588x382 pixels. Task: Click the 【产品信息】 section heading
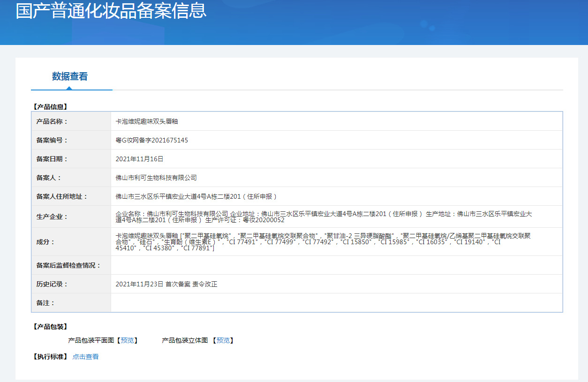point(50,107)
